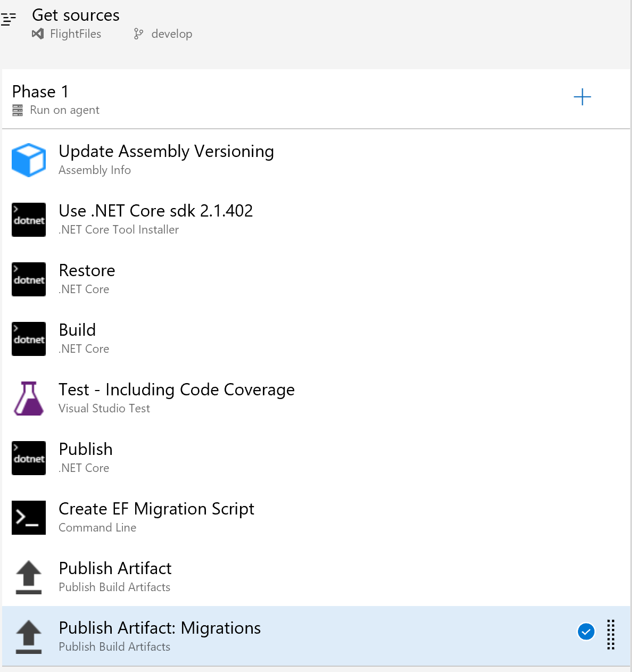637x672 pixels.
Task: Toggle the blue checkmark on Migrations task
Action: (x=586, y=632)
